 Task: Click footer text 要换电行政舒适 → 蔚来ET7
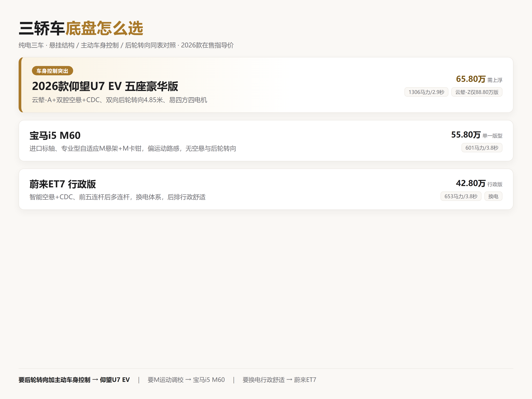(x=279, y=380)
